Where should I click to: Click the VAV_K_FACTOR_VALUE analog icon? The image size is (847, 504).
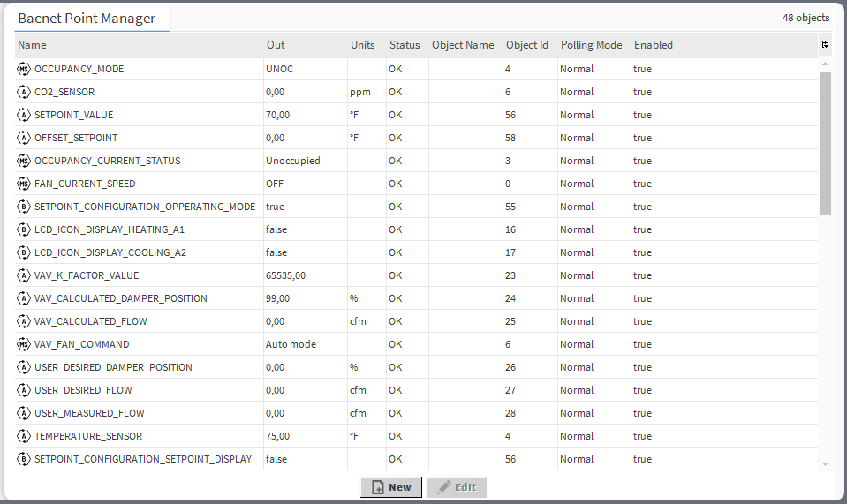click(x=24, y=275)
